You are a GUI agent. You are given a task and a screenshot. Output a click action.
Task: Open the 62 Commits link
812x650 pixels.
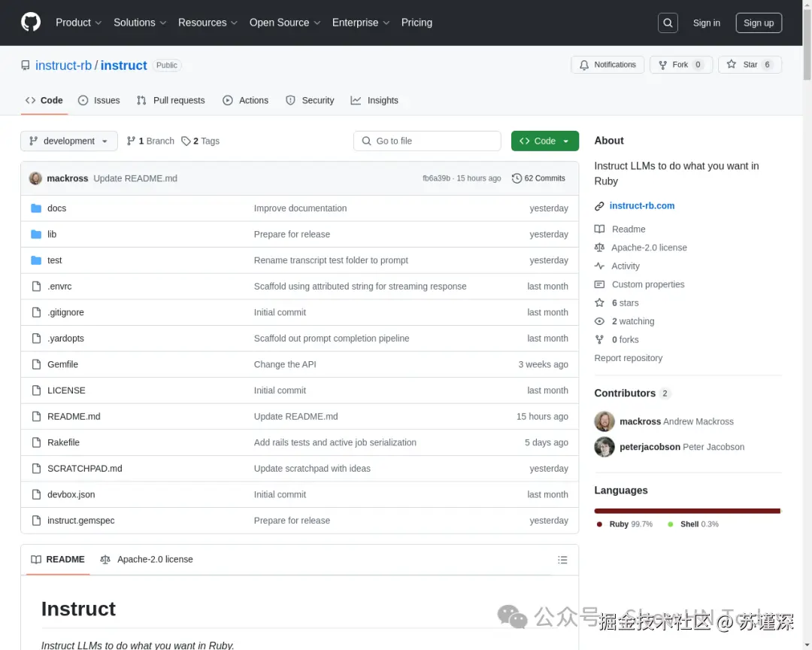coord(538,178)
